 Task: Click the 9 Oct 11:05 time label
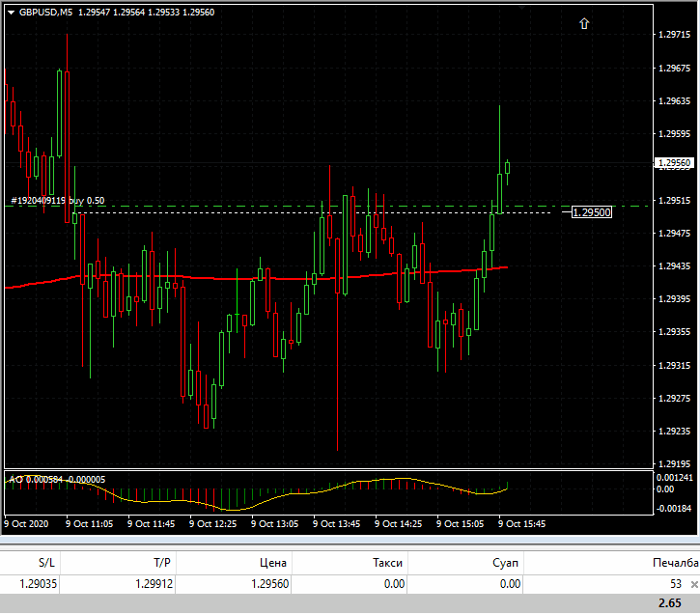pyautogui.click(x=89, y=524)
